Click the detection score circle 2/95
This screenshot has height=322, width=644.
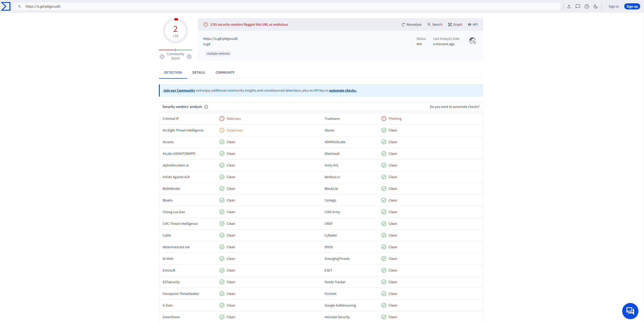[175, 31]
